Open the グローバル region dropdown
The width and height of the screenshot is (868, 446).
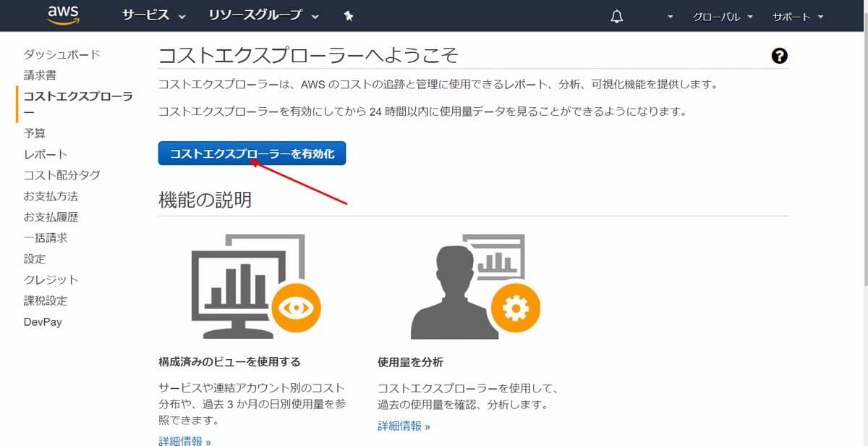(x=721, y=14)
